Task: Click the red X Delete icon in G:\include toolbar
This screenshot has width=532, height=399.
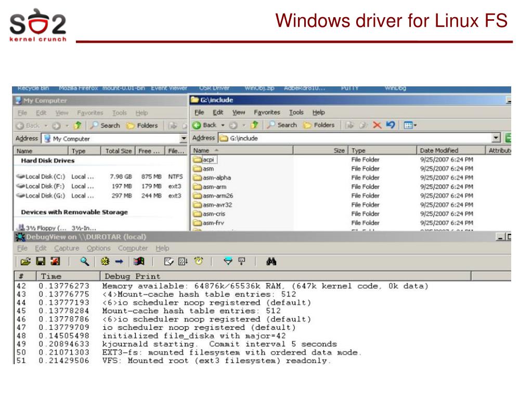Action: click(378, 125)
